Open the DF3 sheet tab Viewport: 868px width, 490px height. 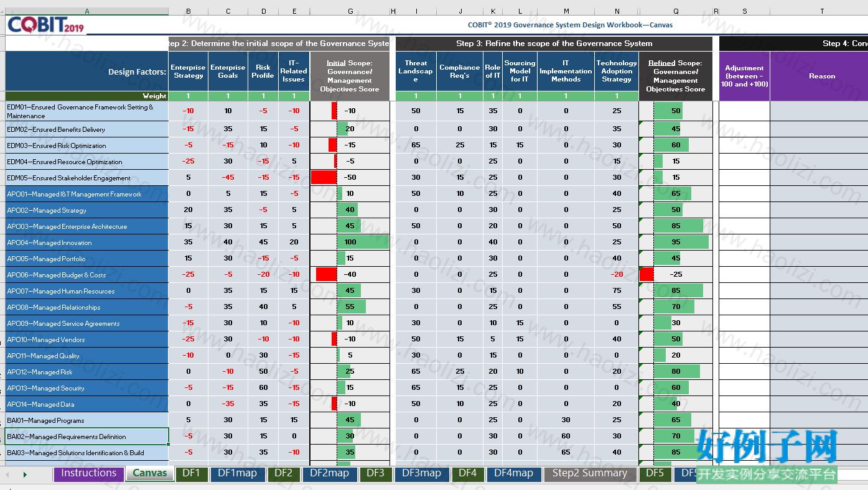pos(375,473)
